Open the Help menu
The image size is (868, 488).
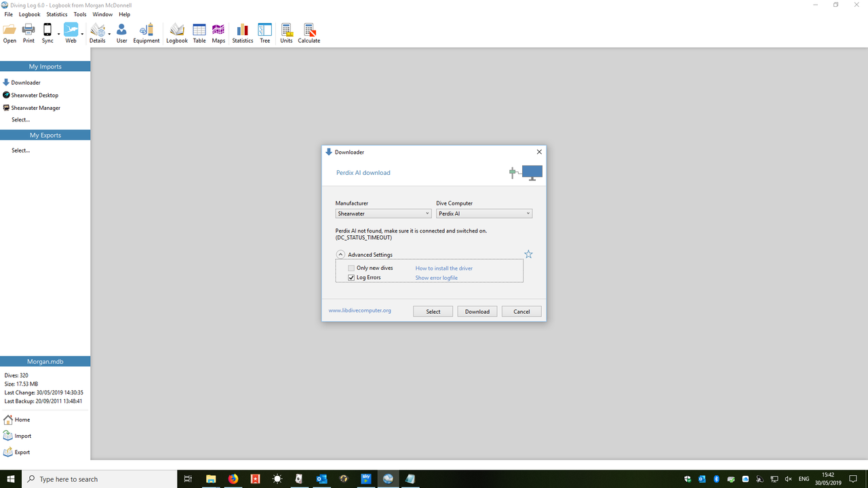pos(124,14)
